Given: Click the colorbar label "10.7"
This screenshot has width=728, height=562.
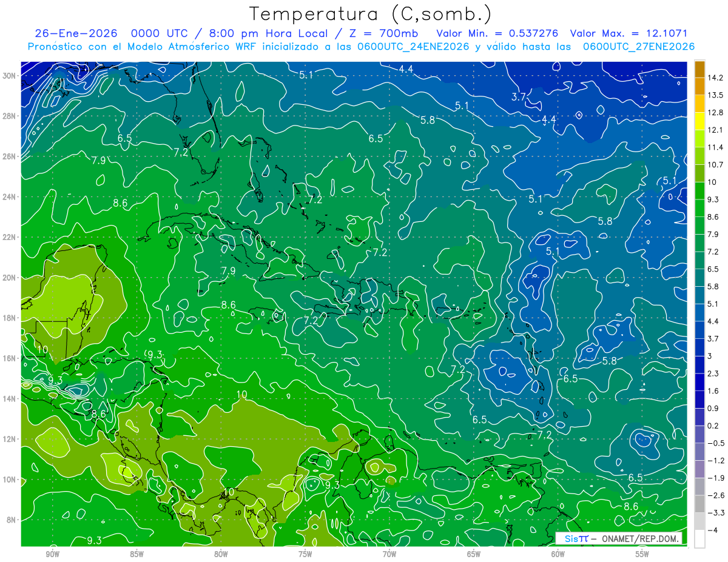Looking at the screenshot, I should pyautogui.click(x=715, y=165).
